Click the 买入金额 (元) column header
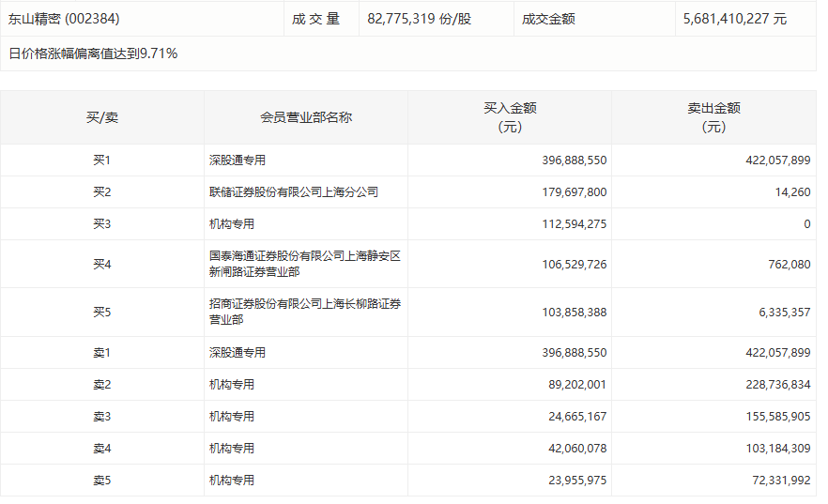828x504 pixels. (x=510, y=117)
